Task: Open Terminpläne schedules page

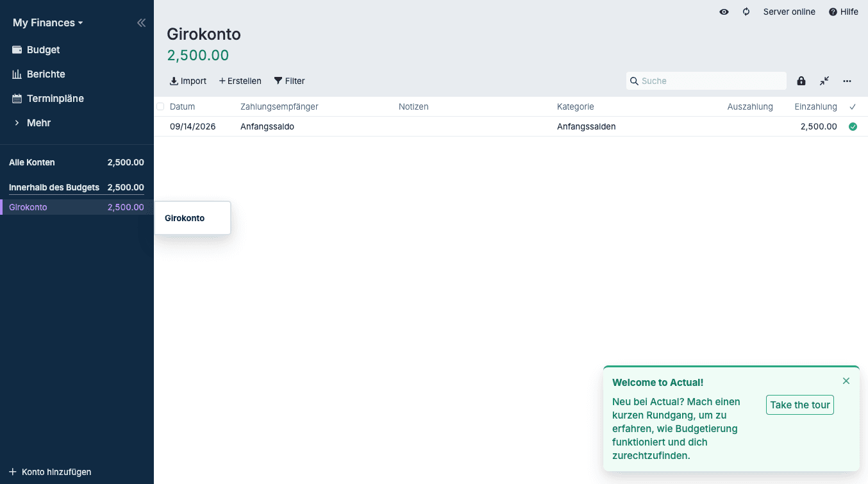Action: (x=77, y=99)
